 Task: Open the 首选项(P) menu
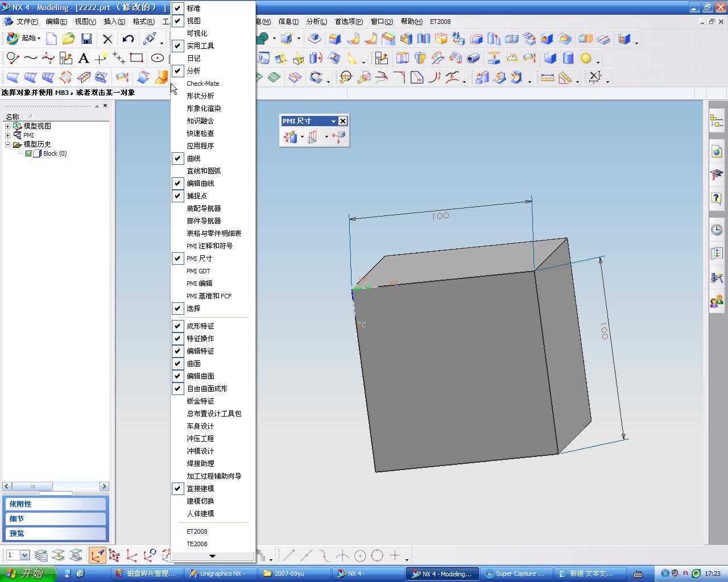[349, 22]
